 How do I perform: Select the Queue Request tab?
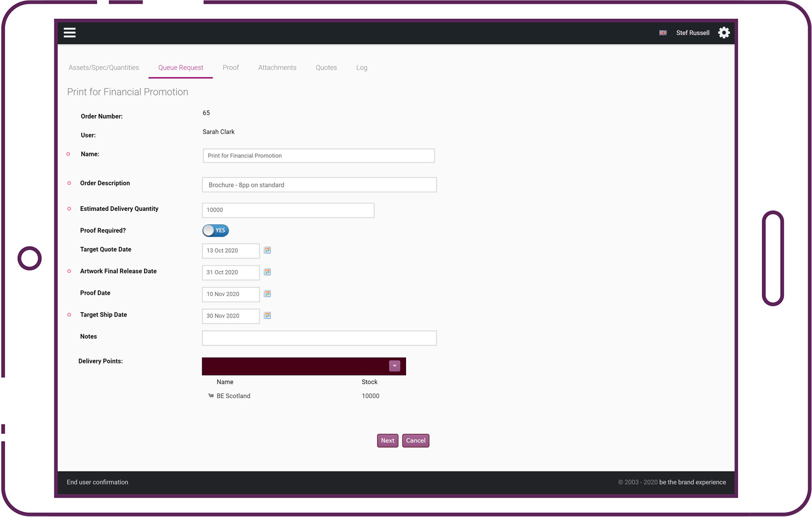coord(181,68)
